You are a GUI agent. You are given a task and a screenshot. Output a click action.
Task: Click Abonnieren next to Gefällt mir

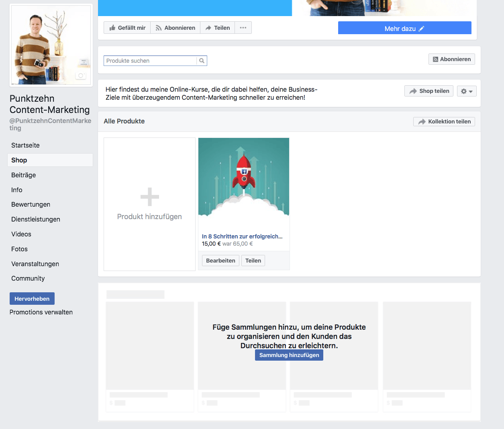click(175, 28)
